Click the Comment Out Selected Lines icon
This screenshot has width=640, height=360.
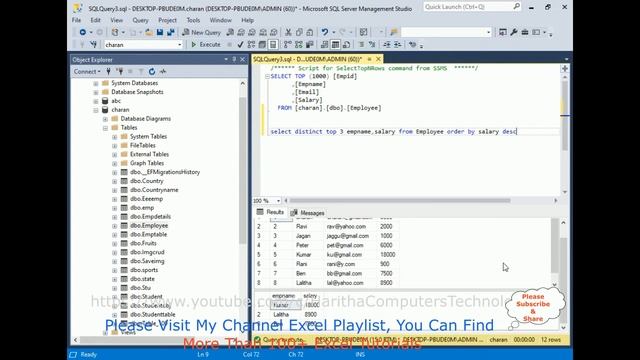point(361,44)
